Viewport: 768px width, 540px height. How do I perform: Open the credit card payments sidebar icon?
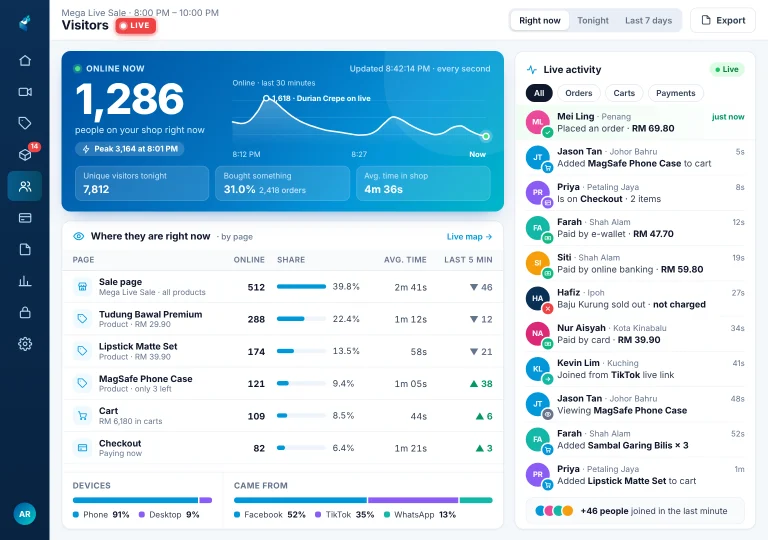[25, 218]
